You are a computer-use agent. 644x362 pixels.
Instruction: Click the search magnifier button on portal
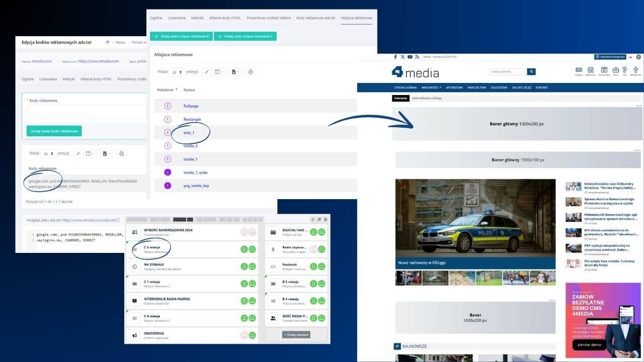point(531,72)
